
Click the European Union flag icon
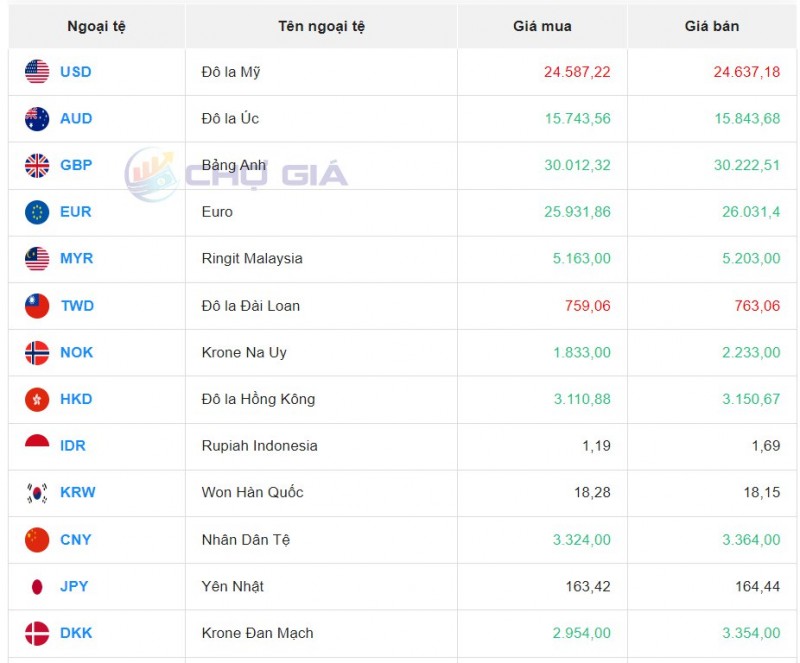pos(37,212)
